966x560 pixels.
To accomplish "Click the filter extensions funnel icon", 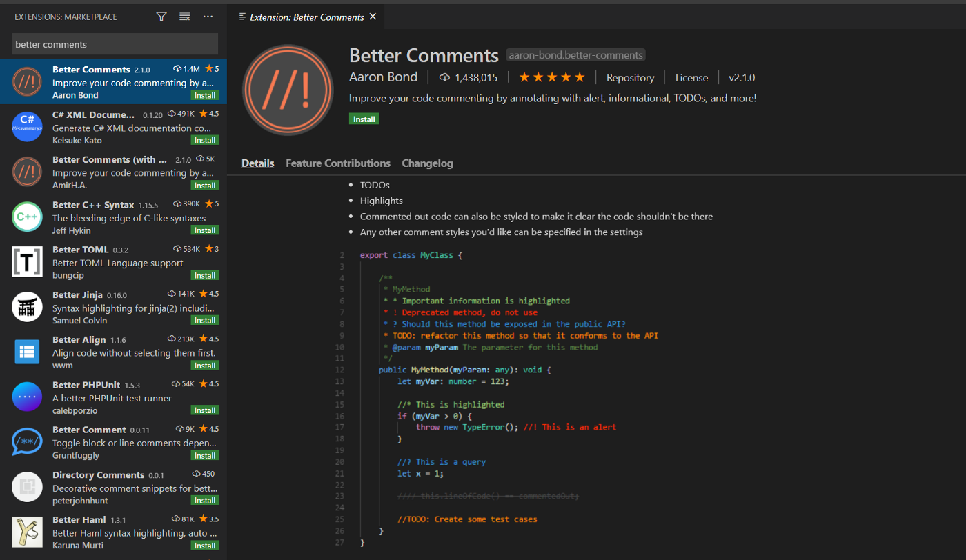I will click(x=161, y=17).
